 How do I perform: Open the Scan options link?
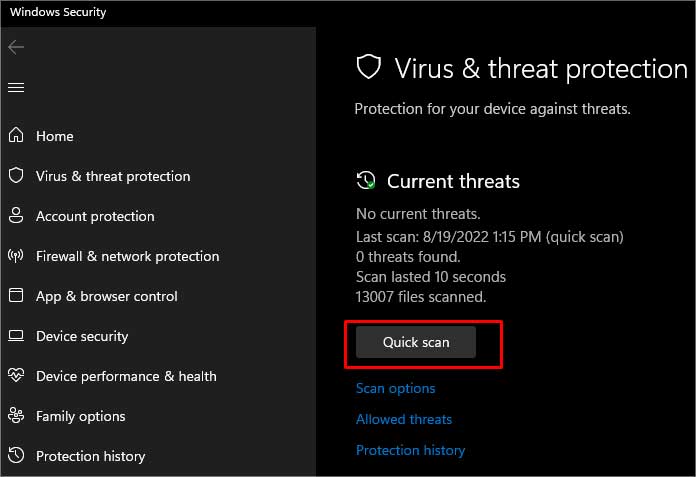[395, 389]
